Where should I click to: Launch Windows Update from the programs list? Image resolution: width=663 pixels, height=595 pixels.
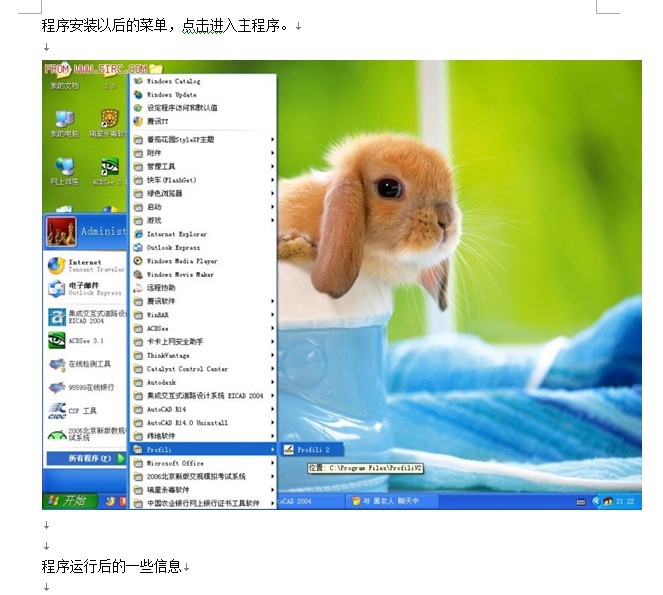click(203, 94)
